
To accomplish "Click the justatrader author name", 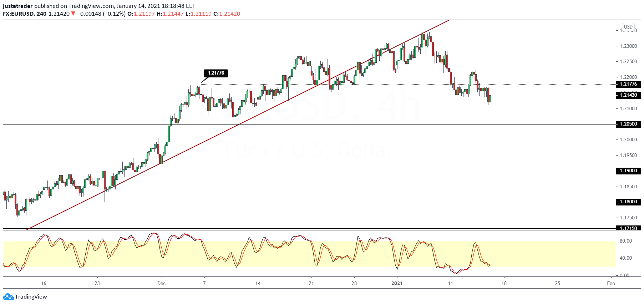I will point(18,6).
